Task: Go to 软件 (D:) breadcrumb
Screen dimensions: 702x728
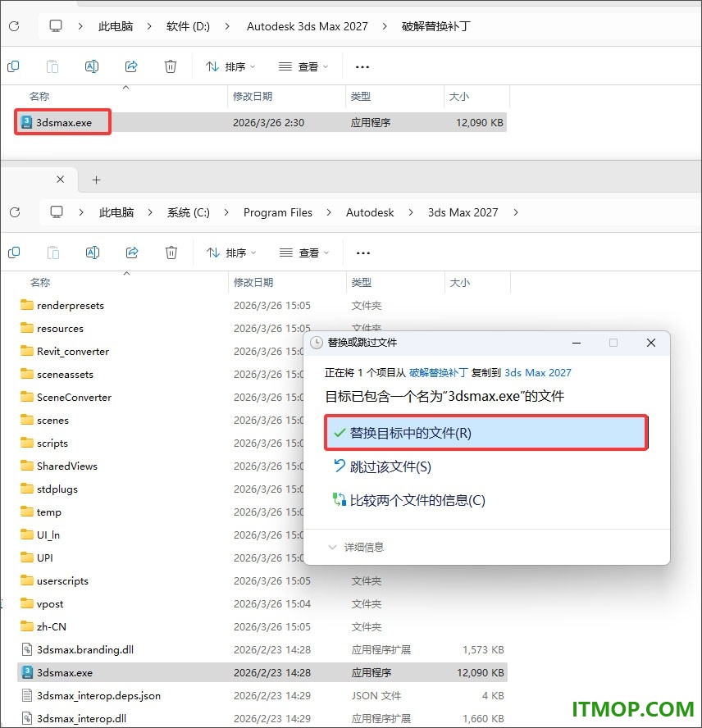Action: 188,26
